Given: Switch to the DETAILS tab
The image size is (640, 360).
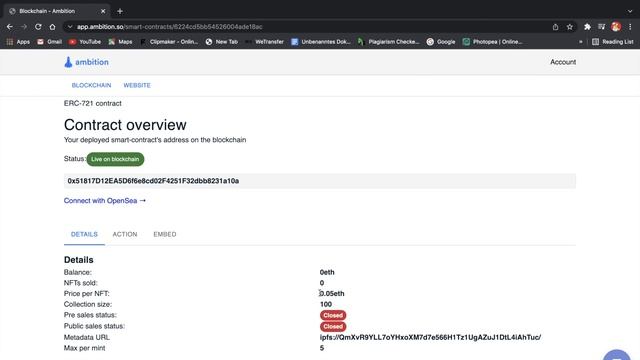Looking at the screenshot, I should pos(84,234).
